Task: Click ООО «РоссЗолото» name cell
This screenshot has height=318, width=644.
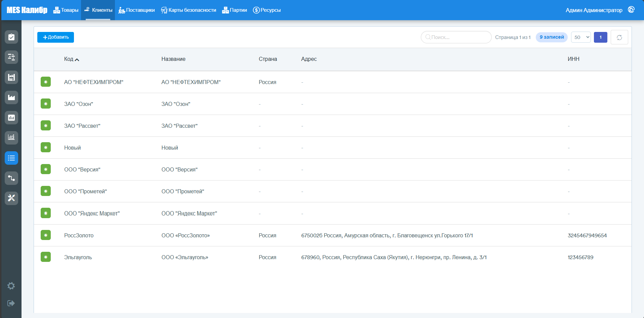Action: click(186, 235)
